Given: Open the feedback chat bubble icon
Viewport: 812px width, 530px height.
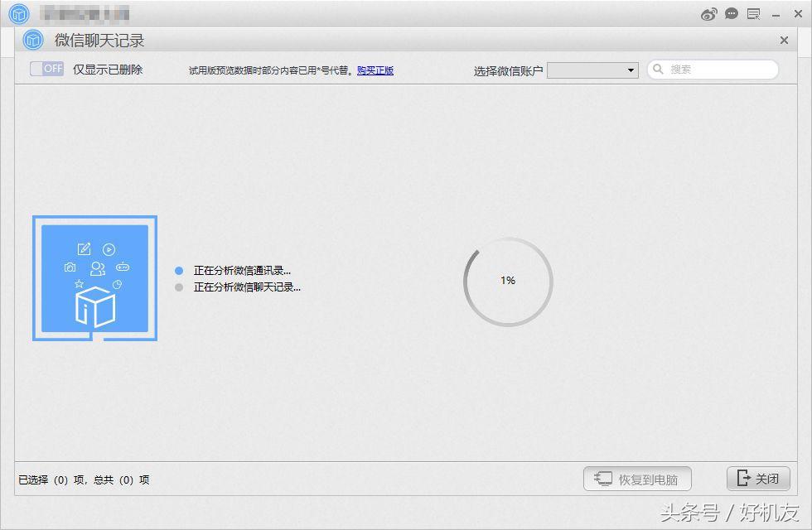Looking at the screenshot, I should 731,13.
